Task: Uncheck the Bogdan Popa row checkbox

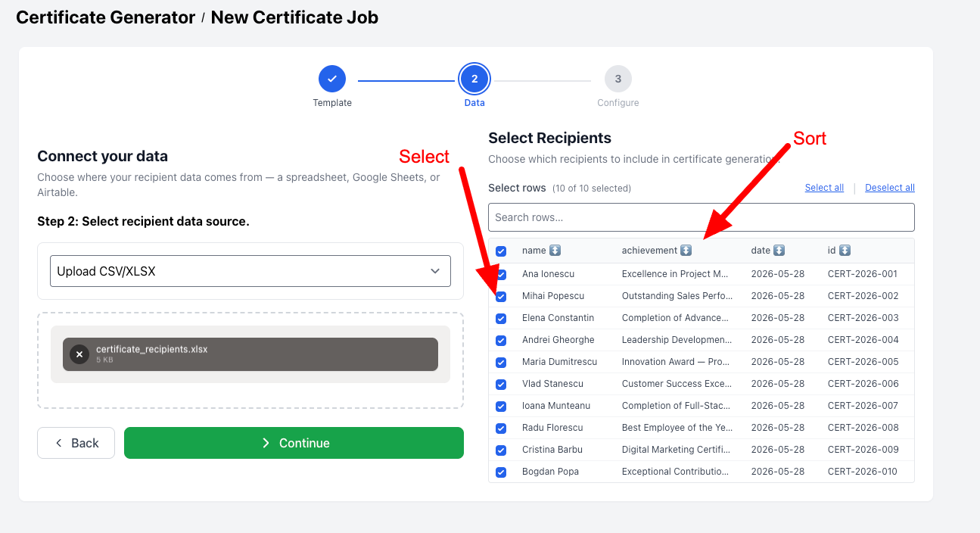Action: pyautogui.click(x=501, y=472)
